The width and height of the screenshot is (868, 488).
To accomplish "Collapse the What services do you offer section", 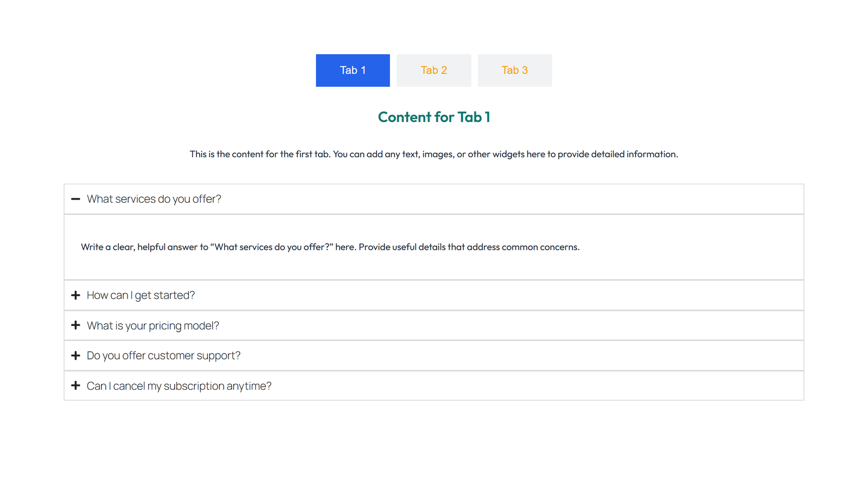I will coord(154,199).
